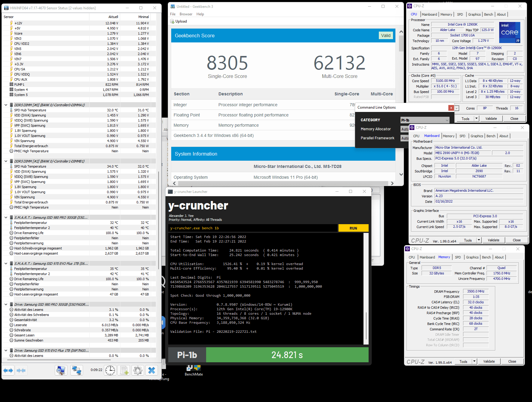
Task: Click the Geekbench Upload toolbar icon
Action: click(172, 21)
